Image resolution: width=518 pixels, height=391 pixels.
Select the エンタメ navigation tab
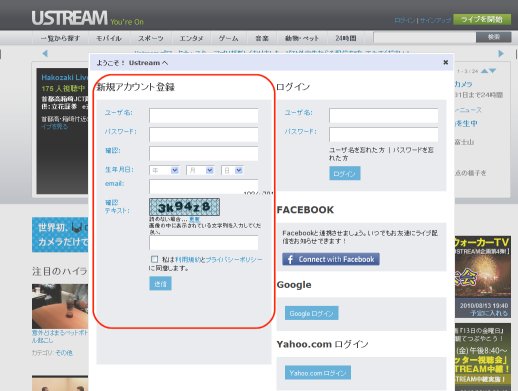click(x=191, y=38)
